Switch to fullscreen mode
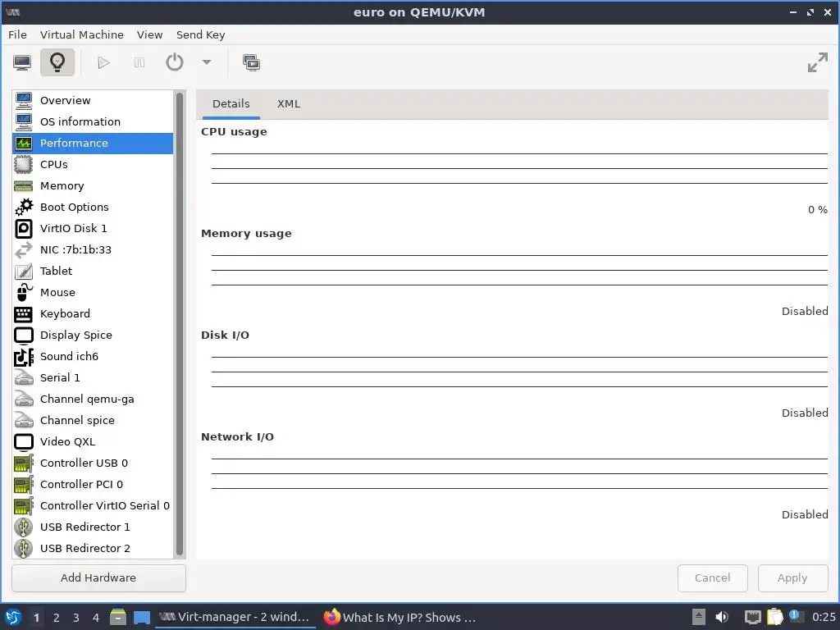 pyautogui.click(x=818, y=62)
